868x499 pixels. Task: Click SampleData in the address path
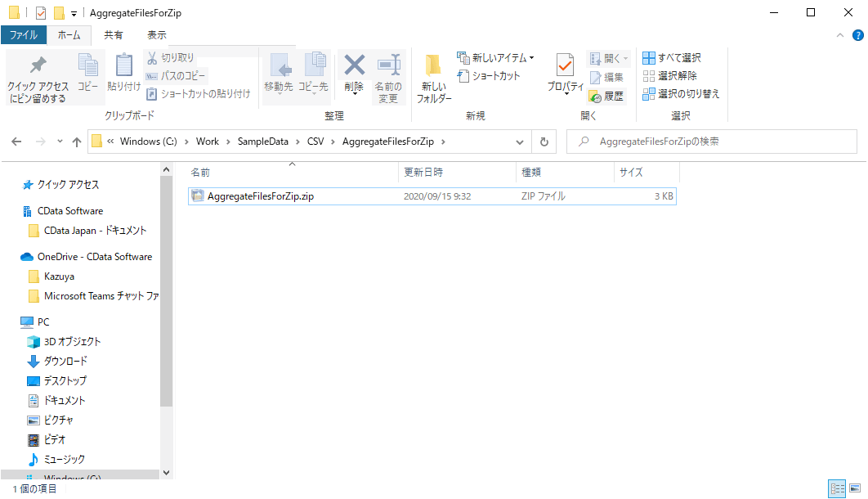[x=263, y=142]
